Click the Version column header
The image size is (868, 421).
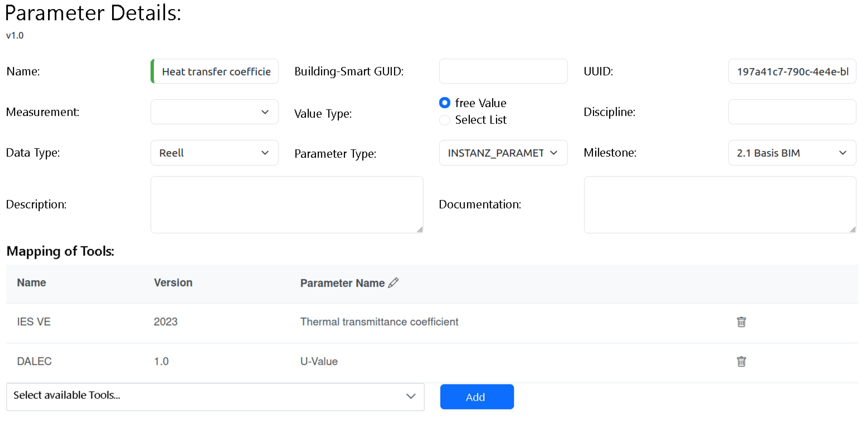(173, 282)
